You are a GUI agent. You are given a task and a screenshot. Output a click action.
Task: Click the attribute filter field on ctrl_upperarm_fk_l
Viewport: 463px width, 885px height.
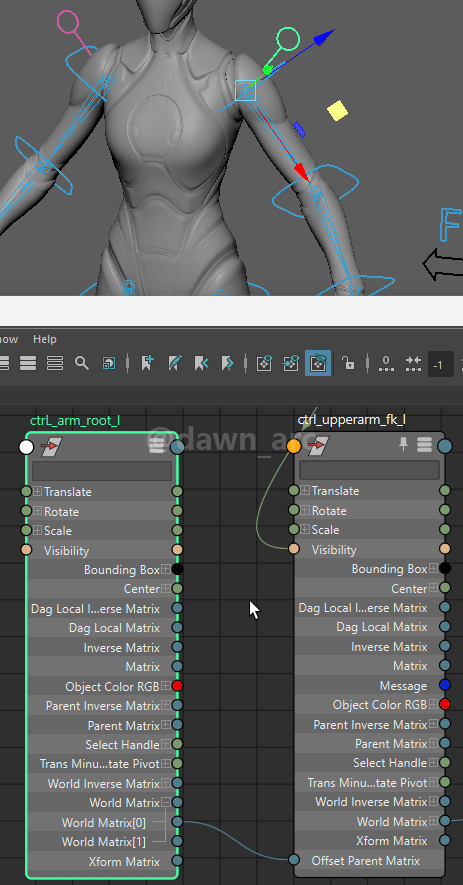tap(369, 470)
